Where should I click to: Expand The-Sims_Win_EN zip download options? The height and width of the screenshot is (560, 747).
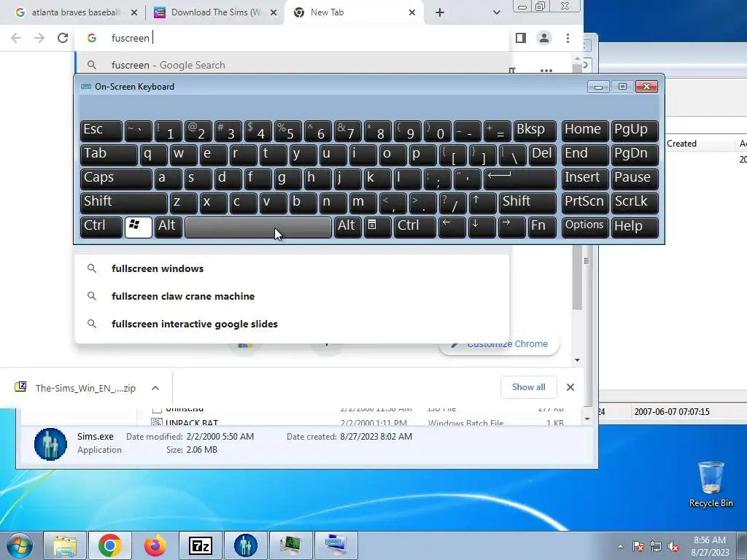(155, 388)
